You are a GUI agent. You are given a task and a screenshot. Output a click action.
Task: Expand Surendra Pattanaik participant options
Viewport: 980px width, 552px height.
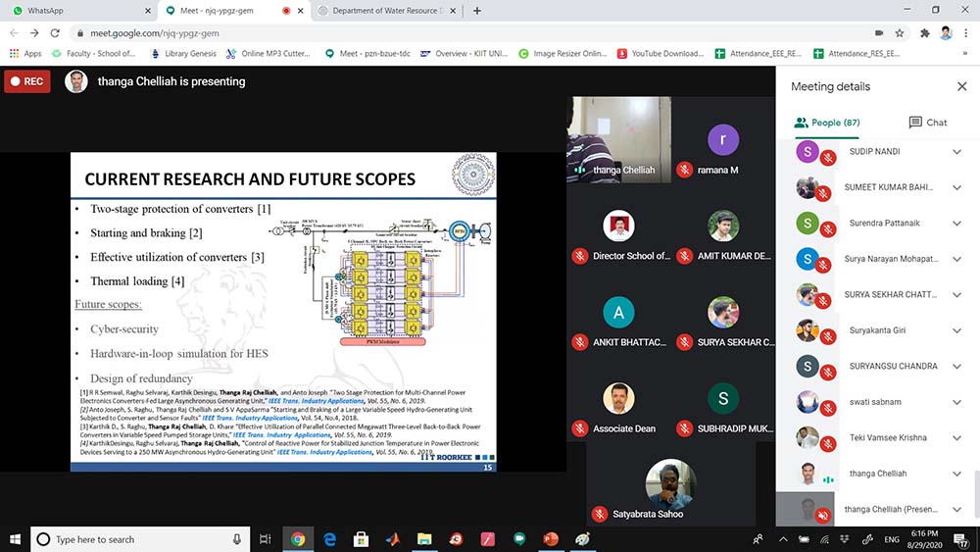pyautogui.click(x=956, y=224)
